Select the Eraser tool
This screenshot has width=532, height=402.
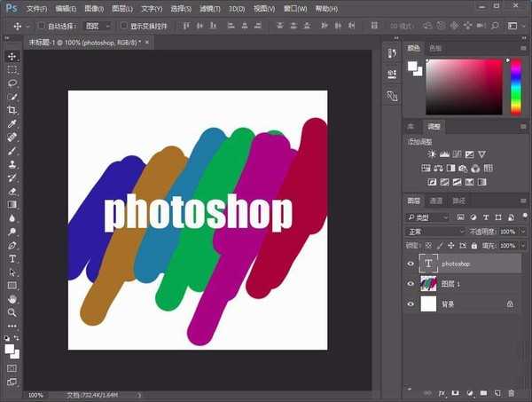click(12, 191)
